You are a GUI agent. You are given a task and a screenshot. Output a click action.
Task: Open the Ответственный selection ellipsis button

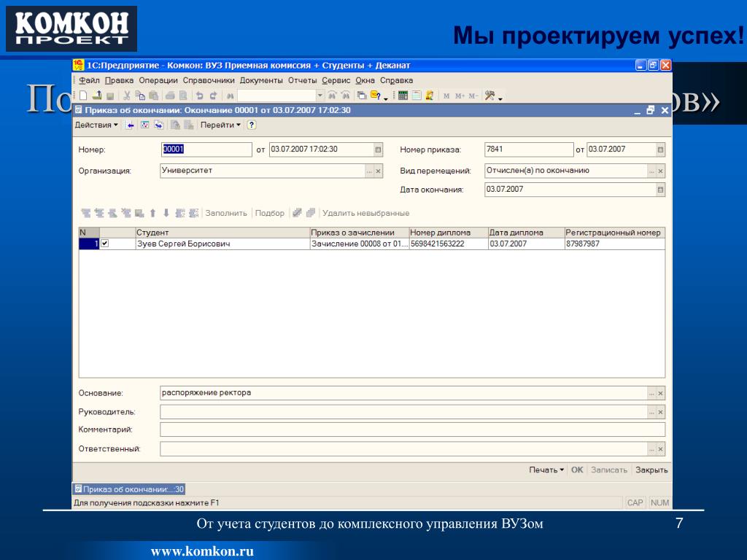coord(651,449)
